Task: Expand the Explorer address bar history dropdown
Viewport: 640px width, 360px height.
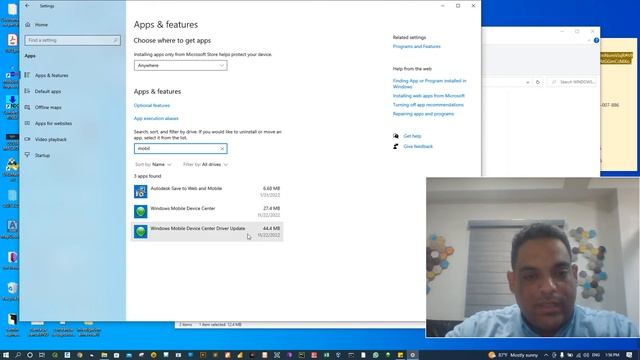Action: (528, 82)
